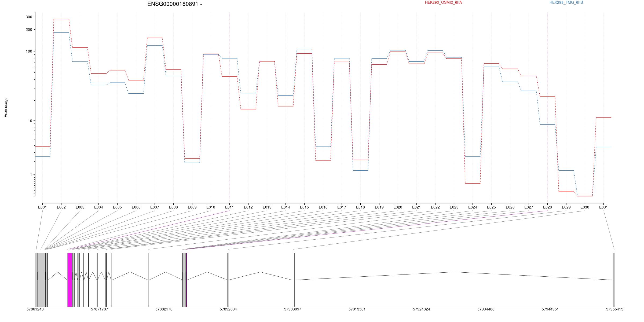Click the y-axis tick value 200
This screenshot has width=644, height=322.
point(29,30)
